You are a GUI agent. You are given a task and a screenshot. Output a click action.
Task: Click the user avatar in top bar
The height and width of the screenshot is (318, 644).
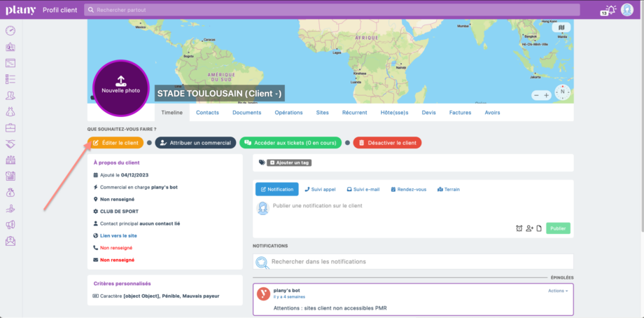(627, 10)
